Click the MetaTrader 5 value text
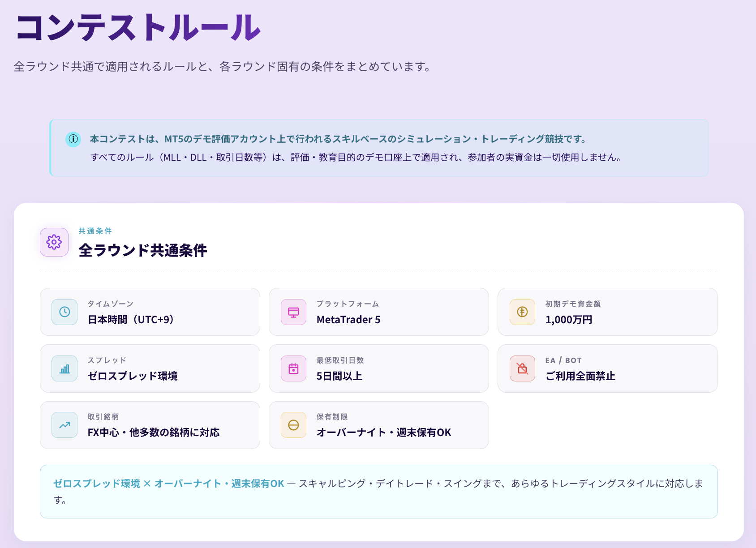The height and width of the screenshot is (548, 756). tap(348, 320)
